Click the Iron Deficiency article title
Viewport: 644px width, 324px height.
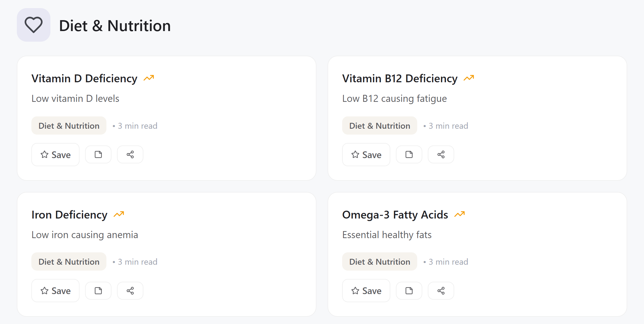pos(69,215)
